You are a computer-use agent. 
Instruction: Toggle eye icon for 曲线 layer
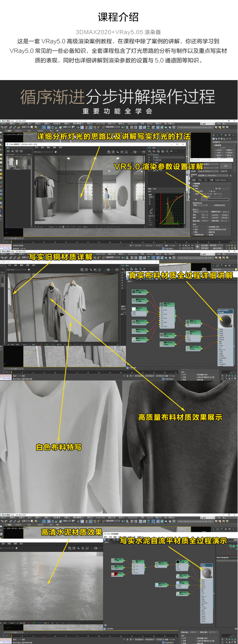149,157
